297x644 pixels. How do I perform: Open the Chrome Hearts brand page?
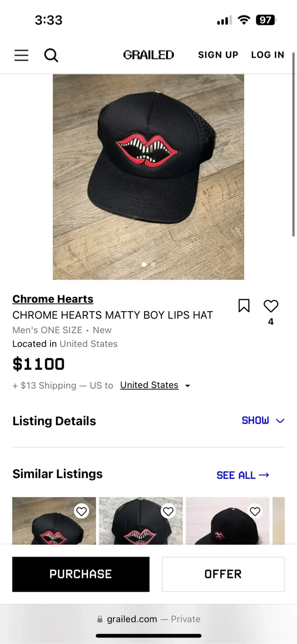(x=52, y=299)
